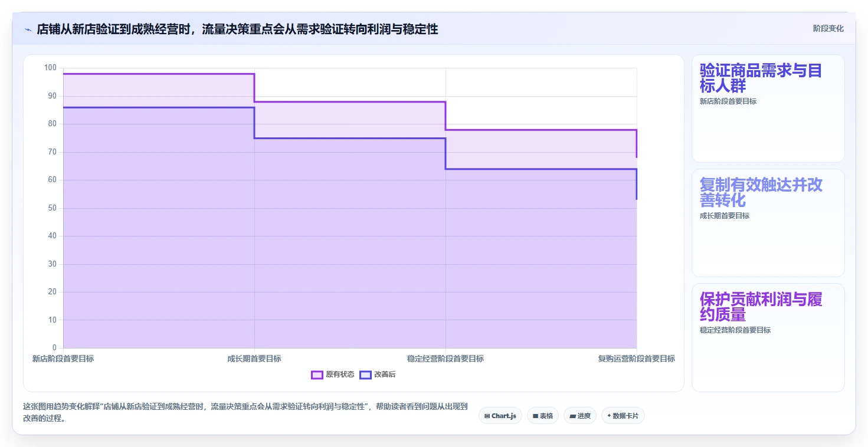Click the 稳定经营阶段首要目标 caption in third card

click(735, 330)
